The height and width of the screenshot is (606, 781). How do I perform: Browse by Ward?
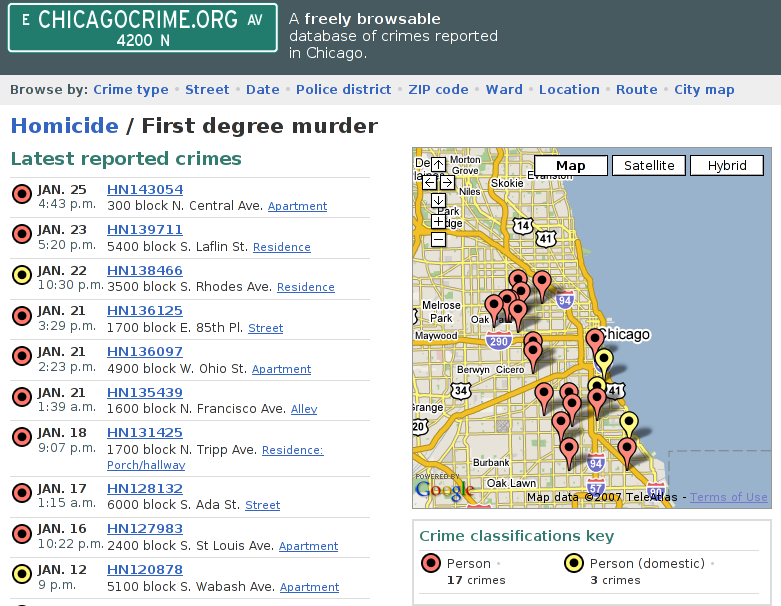click(504, 90)
